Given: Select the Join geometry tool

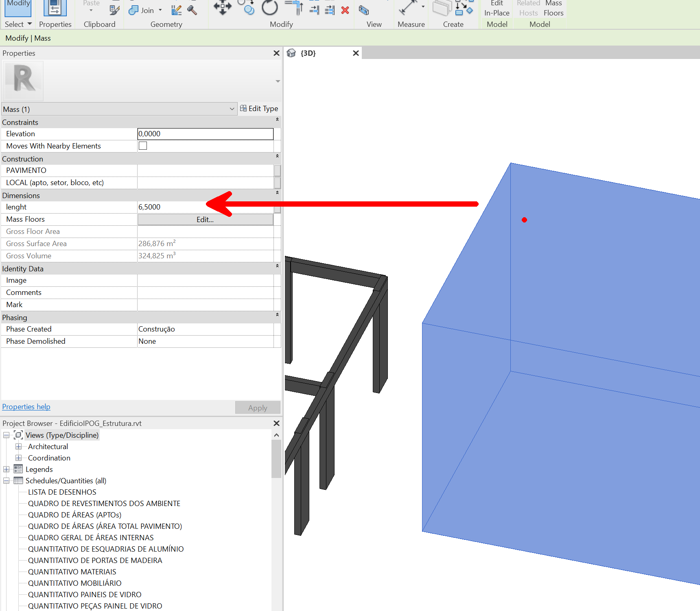Looking at the screenshot, I should [x=134, y=10].
